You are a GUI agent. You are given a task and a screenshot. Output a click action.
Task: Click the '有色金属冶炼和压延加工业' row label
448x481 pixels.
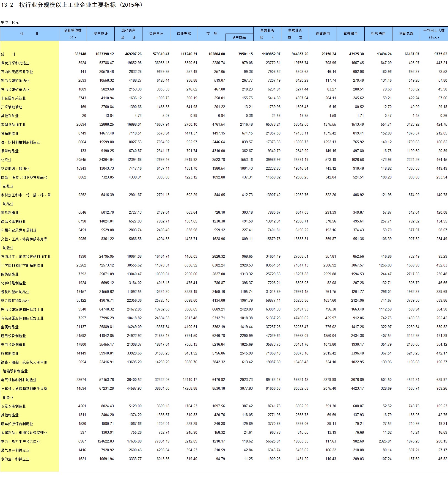(22, 318)
